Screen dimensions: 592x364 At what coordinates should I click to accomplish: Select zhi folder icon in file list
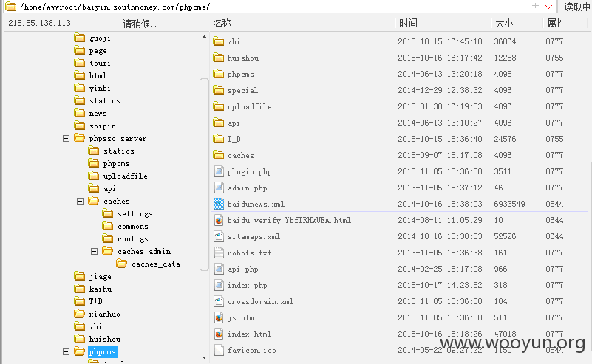pos(218,41)
